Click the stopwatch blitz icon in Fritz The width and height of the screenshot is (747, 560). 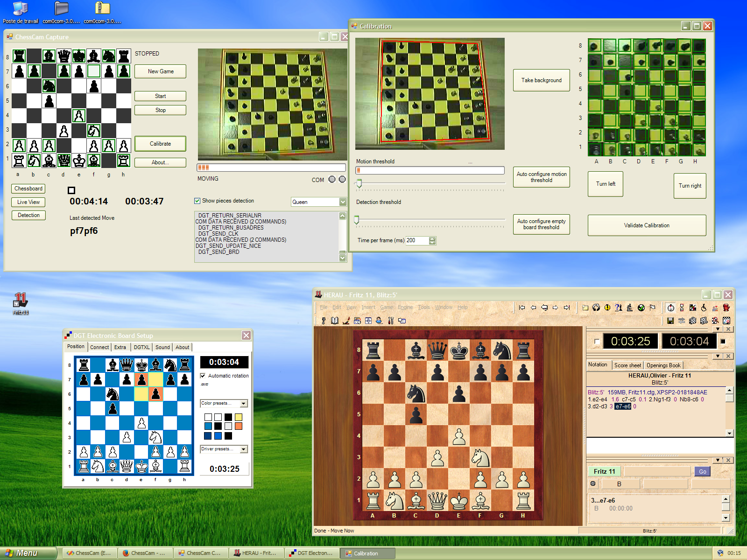tap(671, 308)
